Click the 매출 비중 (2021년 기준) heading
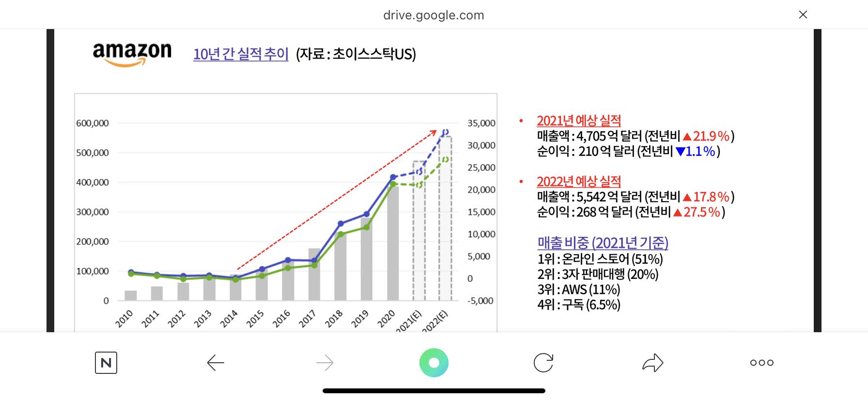Screen dimensions: 868x401 pyautogui.click(x=603, y=243)
